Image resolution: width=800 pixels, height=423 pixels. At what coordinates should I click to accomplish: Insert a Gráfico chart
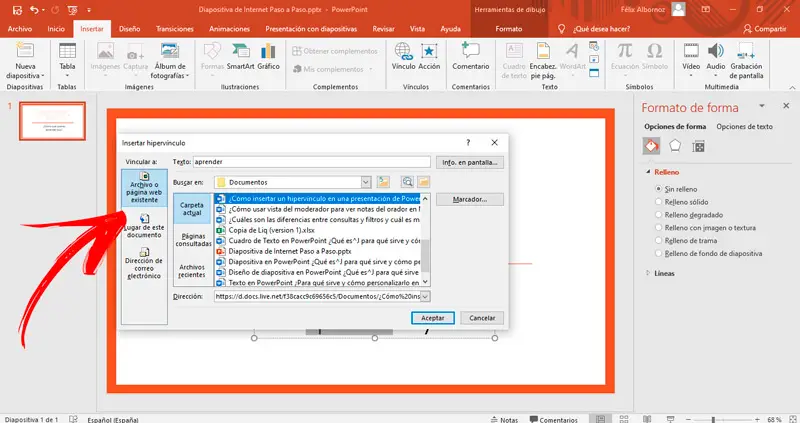(x=268, y=56)
